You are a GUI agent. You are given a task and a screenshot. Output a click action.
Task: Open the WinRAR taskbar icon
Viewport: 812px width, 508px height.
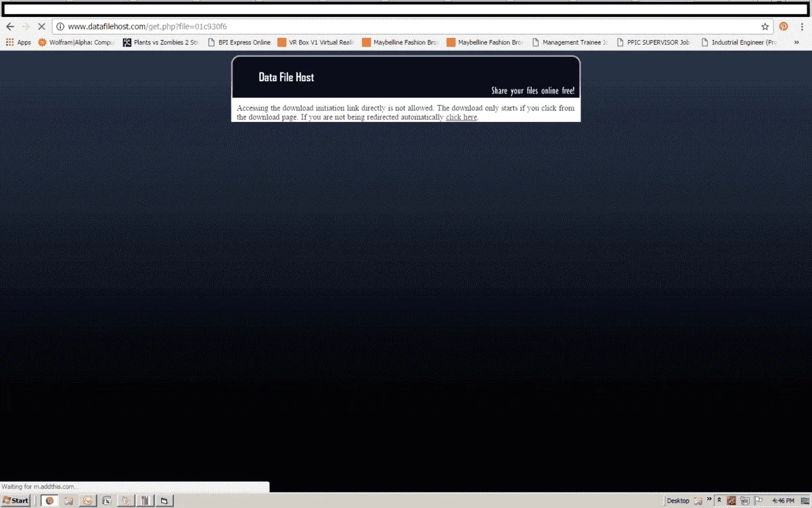tap(145, 501)
